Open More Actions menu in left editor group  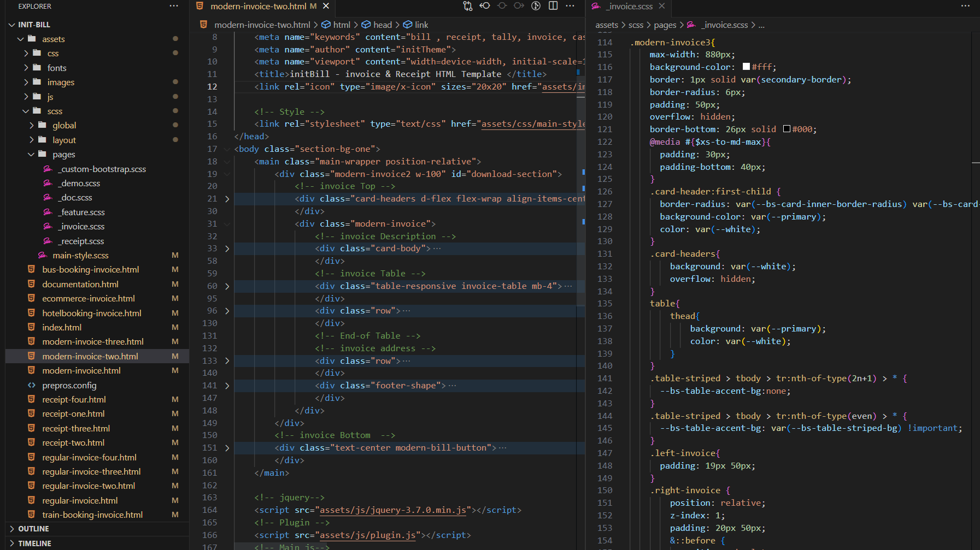coord(570,6)
